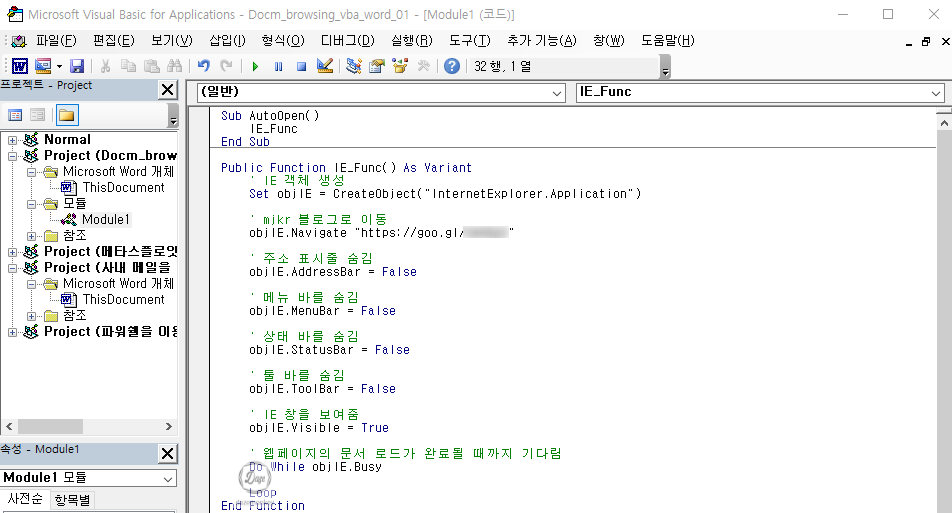Select Module1 in the project tree

click(106, 219)
